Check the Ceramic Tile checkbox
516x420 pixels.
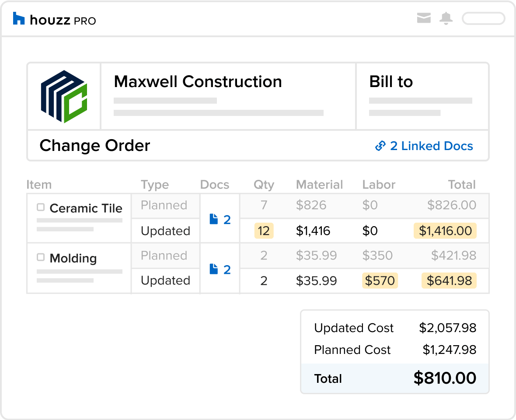(41, 207)
